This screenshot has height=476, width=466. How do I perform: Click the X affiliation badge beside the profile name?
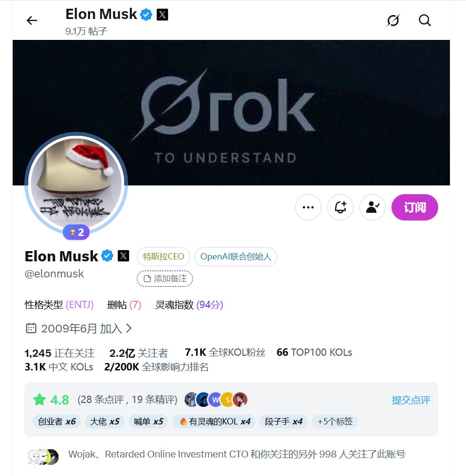pos(123,256)
